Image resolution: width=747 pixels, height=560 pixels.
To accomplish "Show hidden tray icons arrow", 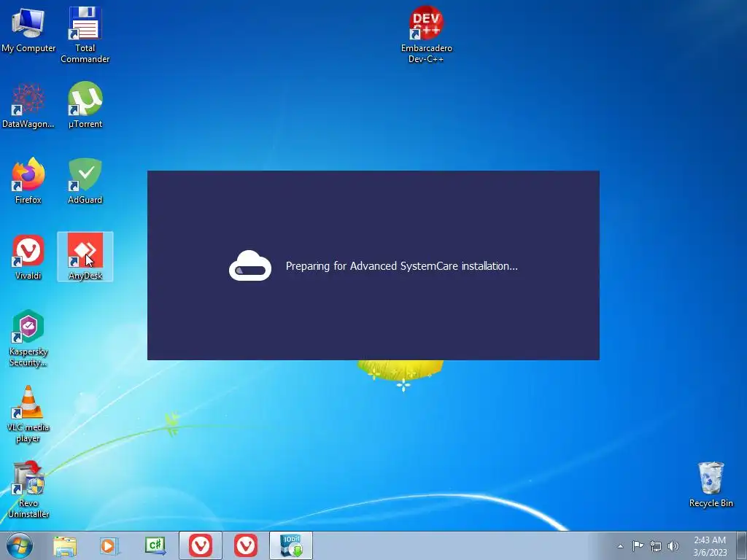I will 620,546.
